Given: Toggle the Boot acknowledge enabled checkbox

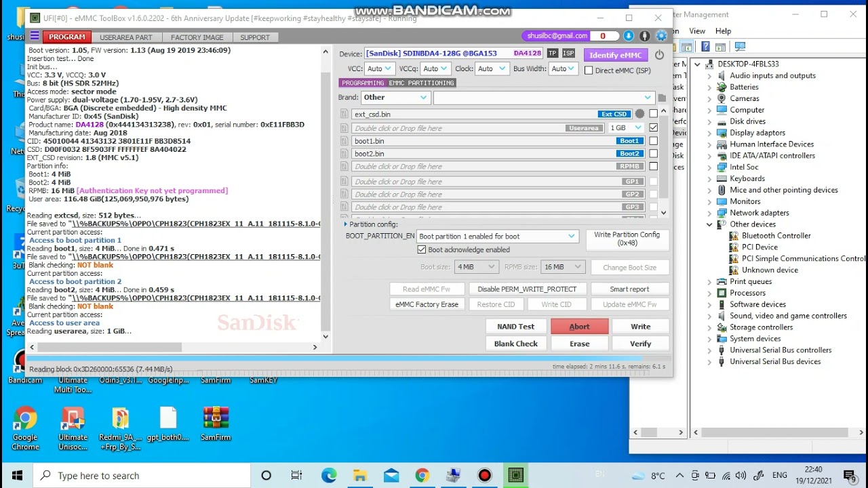Looking at the screenshot, I should tap(422, 249).
